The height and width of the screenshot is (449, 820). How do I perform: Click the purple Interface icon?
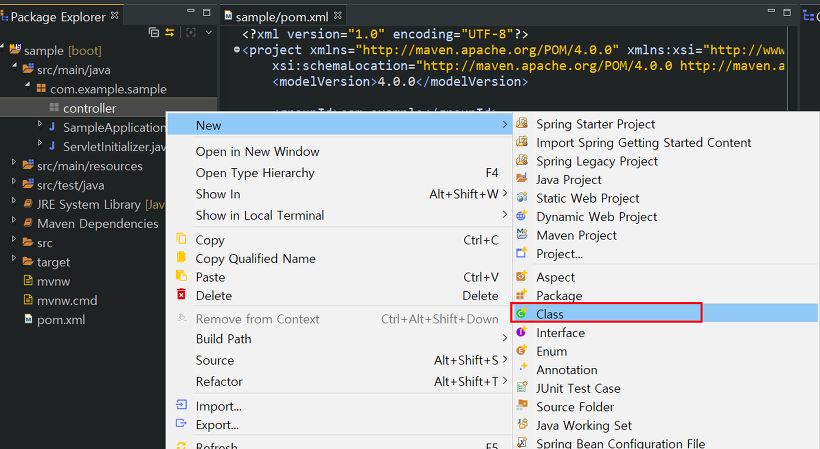click(521, 331)
